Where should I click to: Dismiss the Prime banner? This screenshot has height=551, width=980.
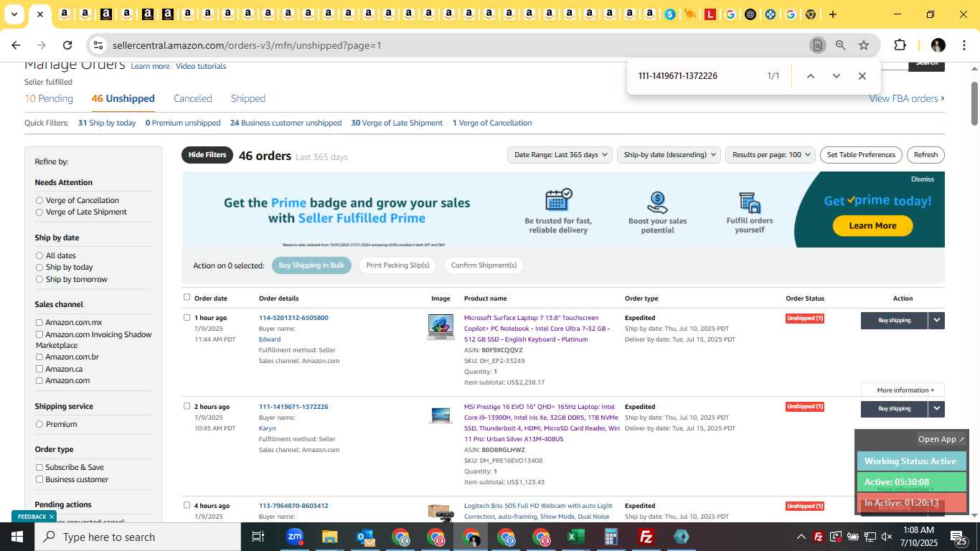[x=923, y=179]
